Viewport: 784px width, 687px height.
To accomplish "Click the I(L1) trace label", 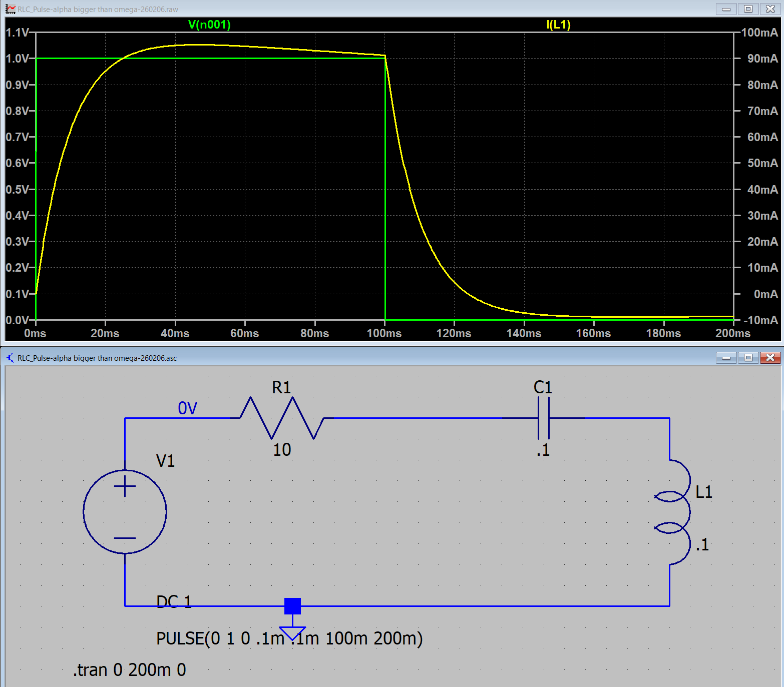I will coord(558,25).
